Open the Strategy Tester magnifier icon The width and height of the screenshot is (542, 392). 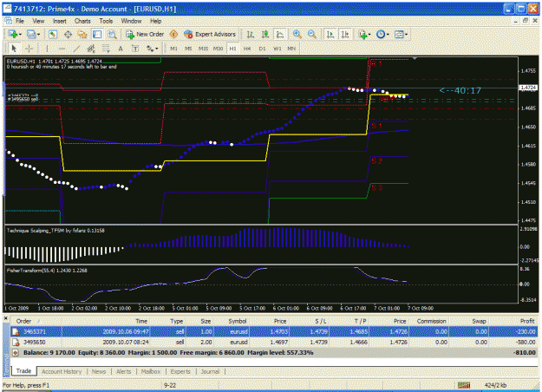112,34
